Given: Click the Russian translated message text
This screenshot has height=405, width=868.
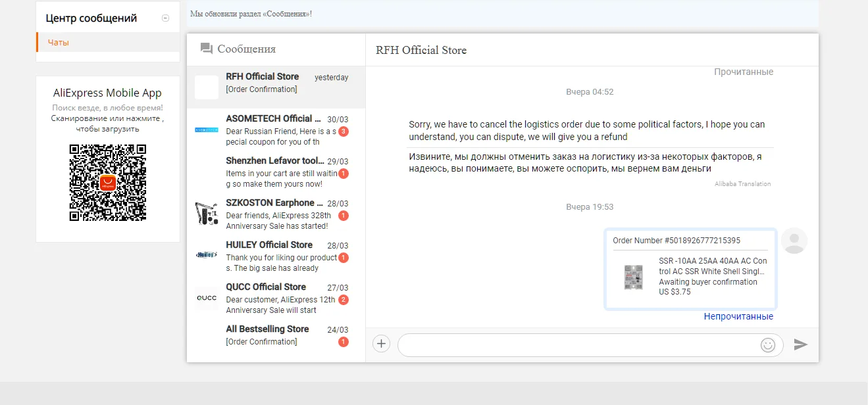Looking at the screenshot, I should click(586, 163).
